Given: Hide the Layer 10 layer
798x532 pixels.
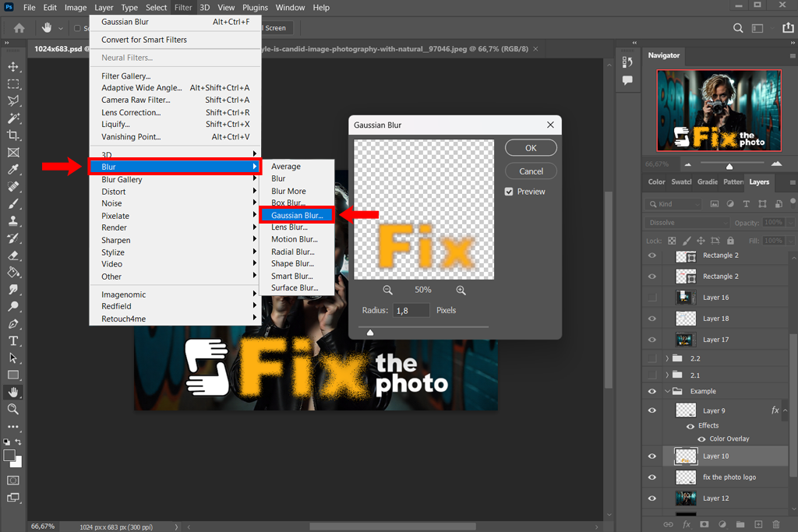Looking at the screenshot, I should click(652, 456).
